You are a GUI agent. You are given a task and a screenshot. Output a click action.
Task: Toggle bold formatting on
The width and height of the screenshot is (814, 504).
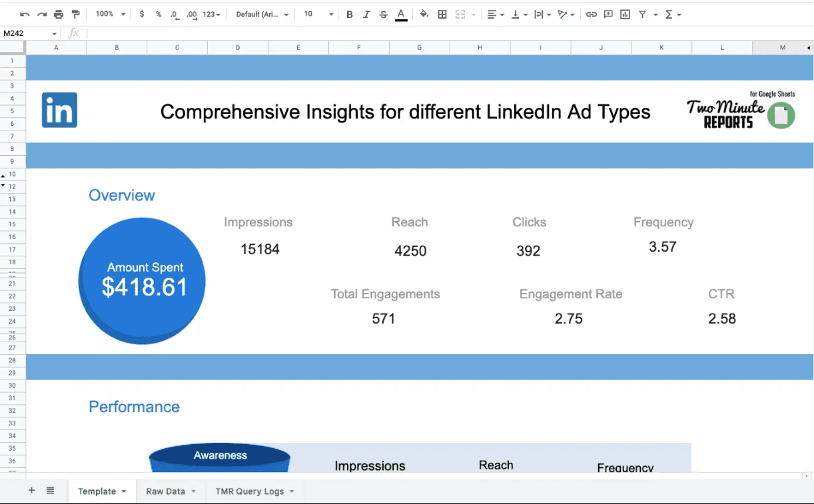[349, 13]
